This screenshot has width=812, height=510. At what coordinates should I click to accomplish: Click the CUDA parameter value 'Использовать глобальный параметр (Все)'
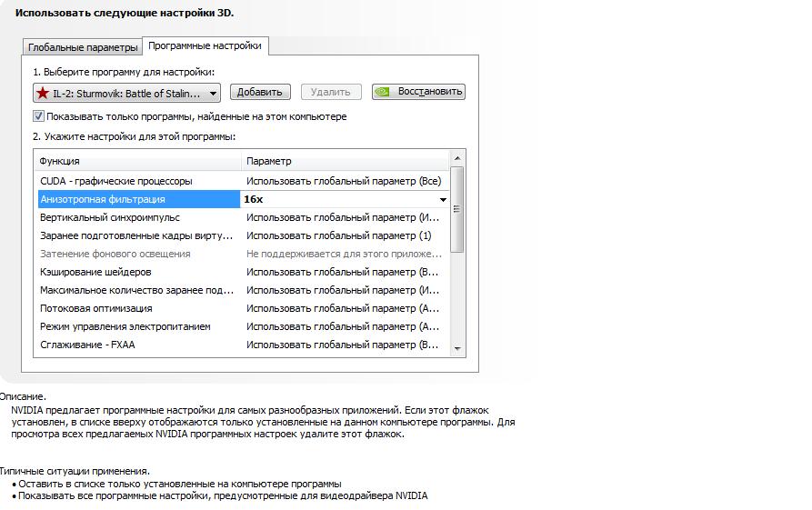pyautogui.click(x=344, y=181)
